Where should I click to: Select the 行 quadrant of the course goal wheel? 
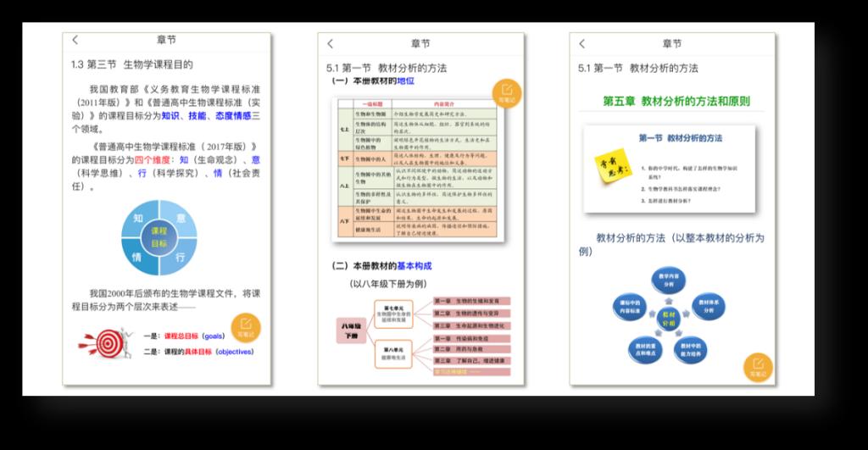[180, 254]
